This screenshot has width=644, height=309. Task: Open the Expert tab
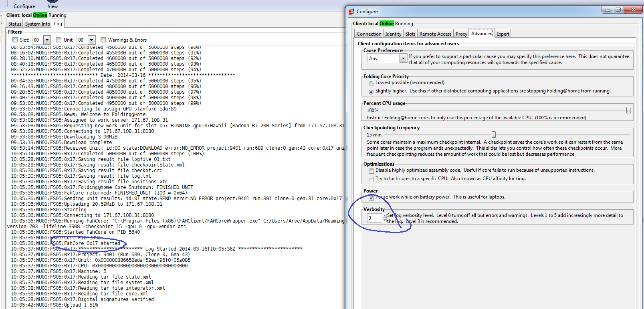[x=503, y=34]
